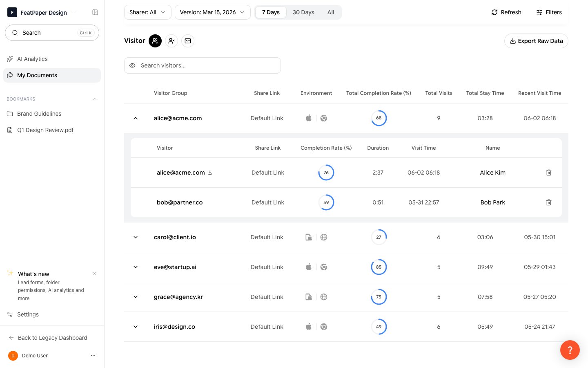Viewport: 588px width, 368px height.
Task: Click the What's new heading
Action: [x=33, y=274]
